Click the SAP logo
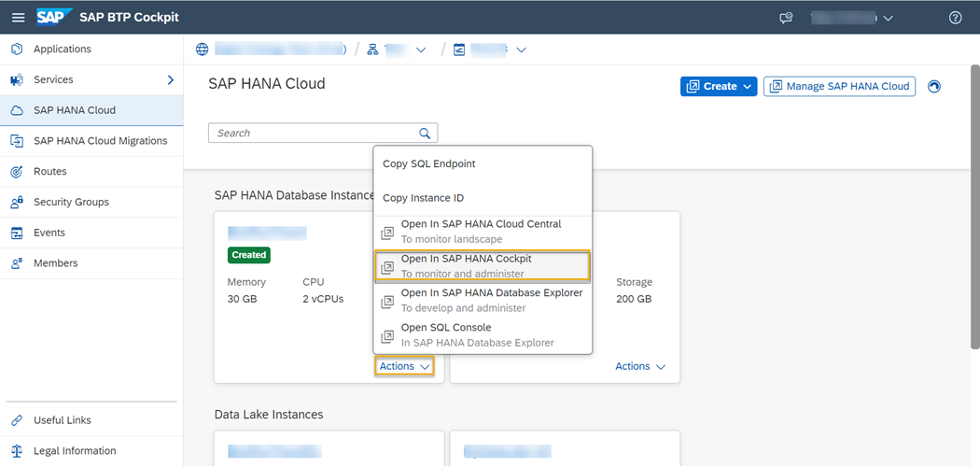Image resolution: width=980 pixels, height=467 pixels. [54, 17]
